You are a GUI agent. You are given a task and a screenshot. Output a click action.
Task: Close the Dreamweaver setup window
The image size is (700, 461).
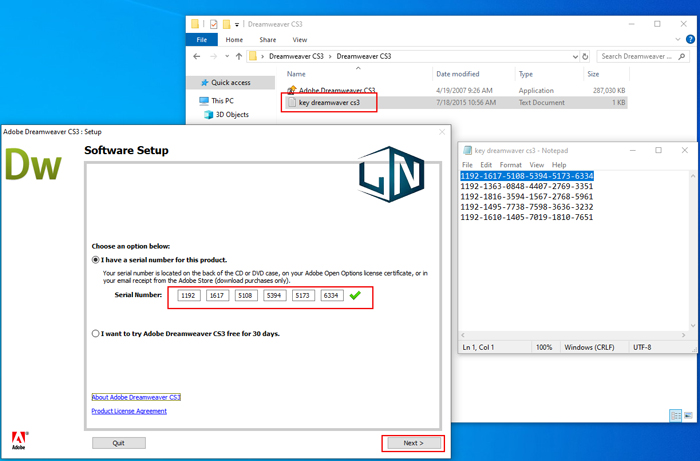pos(442,132)
